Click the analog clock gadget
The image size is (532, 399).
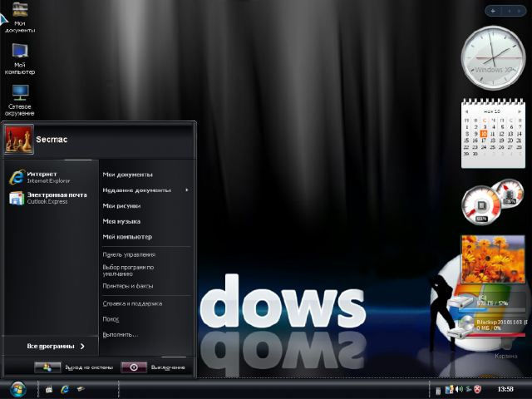pyautogui.click(x=493, y=57)
